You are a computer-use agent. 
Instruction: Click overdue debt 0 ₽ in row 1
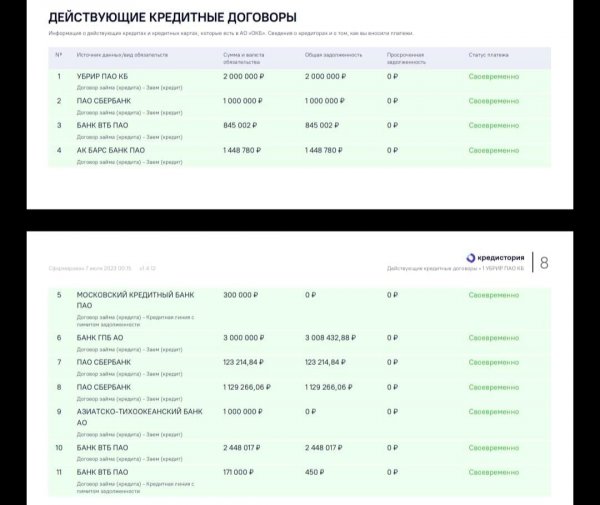click(x=392, y=77)
